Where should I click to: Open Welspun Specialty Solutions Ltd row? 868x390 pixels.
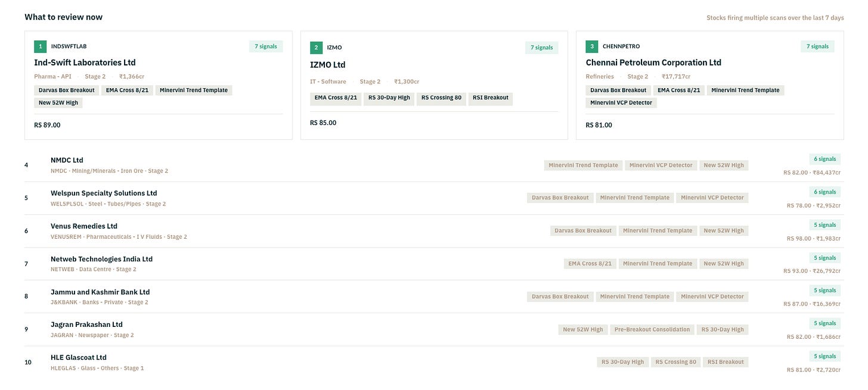pos(434,198)
